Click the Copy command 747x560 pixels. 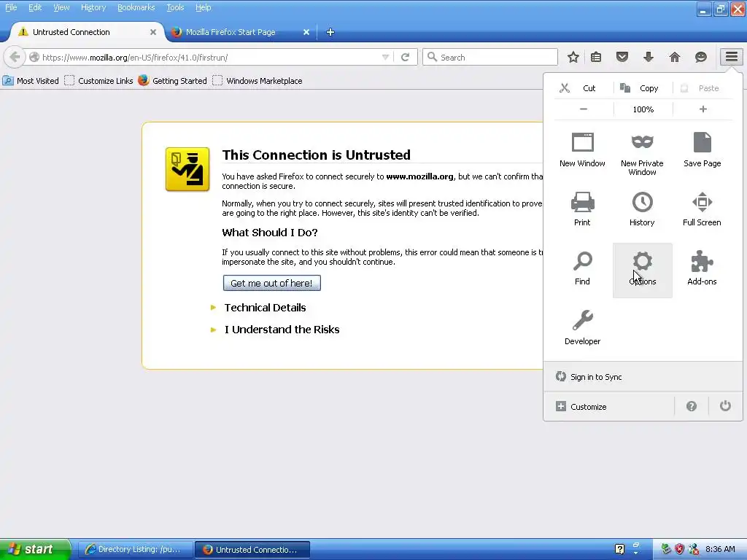coord(643,88)
